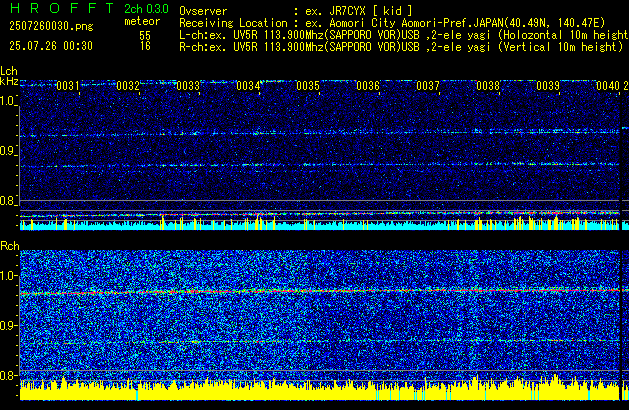Click the Rch channel label
This screenshot has width=629, height=410.
10,246
